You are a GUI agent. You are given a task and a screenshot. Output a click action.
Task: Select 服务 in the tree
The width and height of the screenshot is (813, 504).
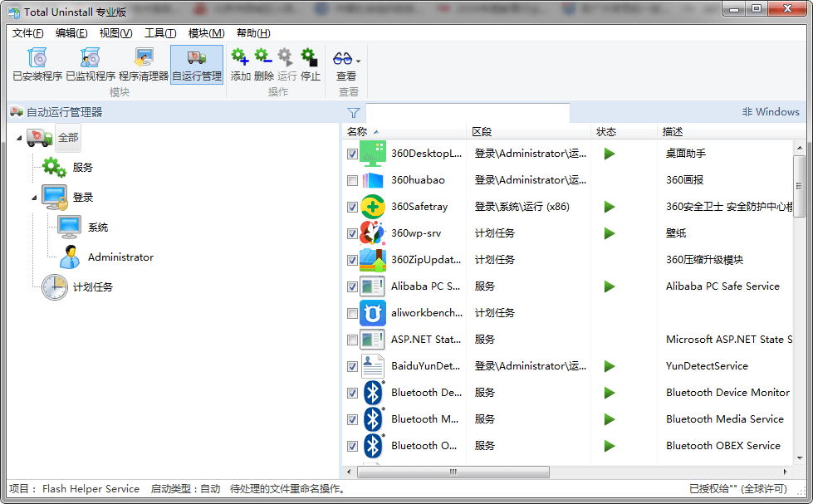click(82, 168)
